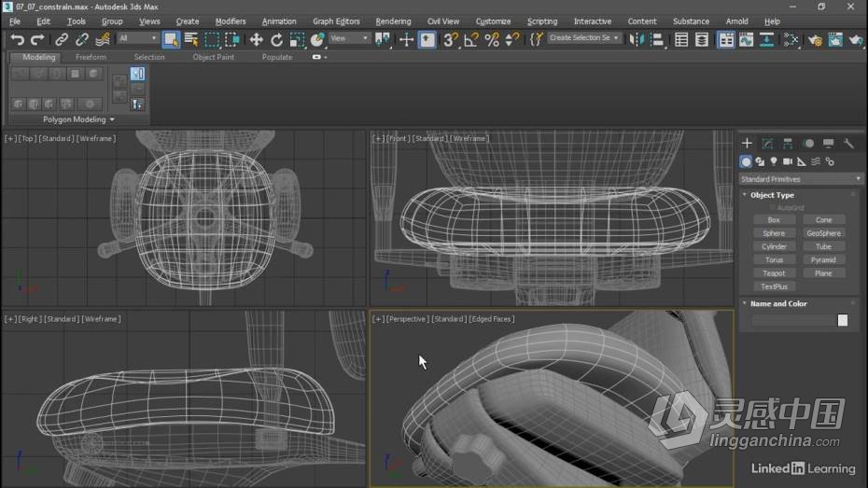This screenshot has height=488, width=868.
Task: Activate the Select and Link tool
Action: click(x=62, y=39)
